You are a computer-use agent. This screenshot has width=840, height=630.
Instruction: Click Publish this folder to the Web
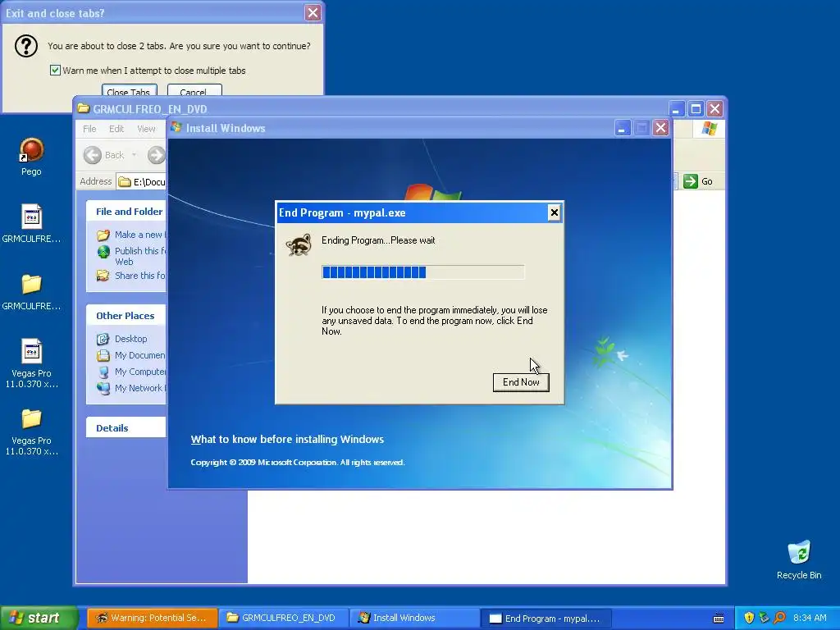(132, 256)
